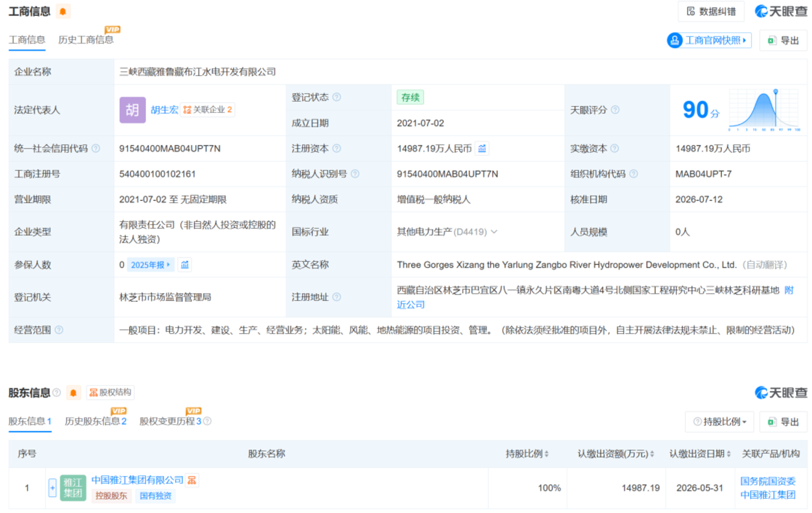Click the establishment date 2021-07-02
This screenshot has width=812, height=513.
420,123
